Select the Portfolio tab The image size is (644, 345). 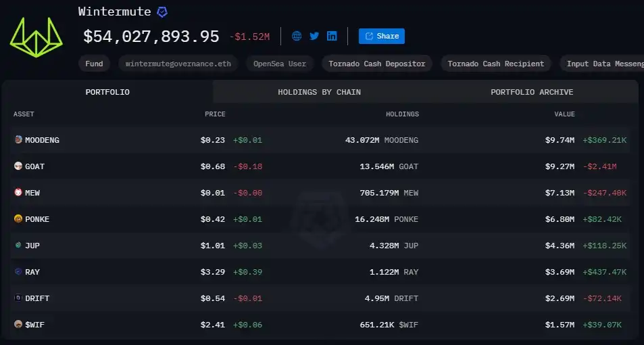[107, 92]
